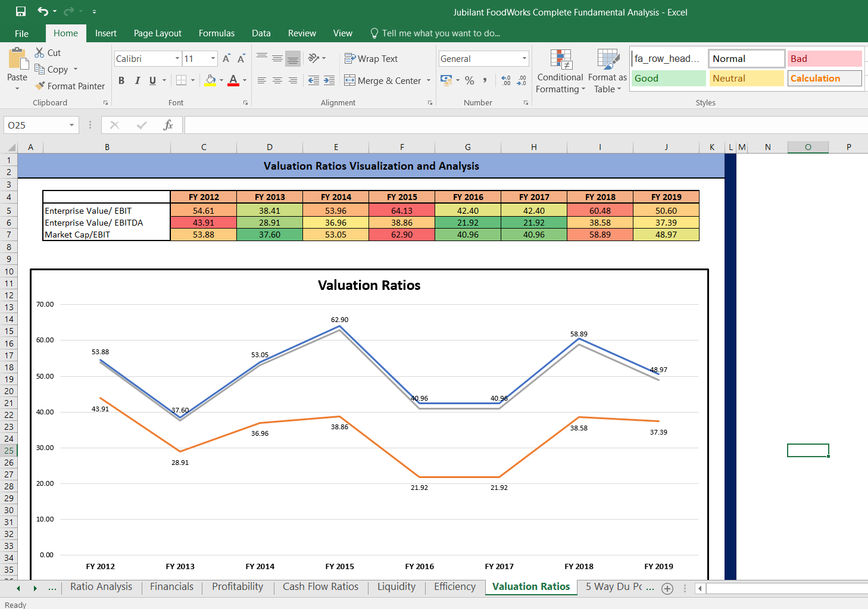Screen dimensions: 868x609
Task: Toggle Wrap Text
Action: (x=371, y=58)
